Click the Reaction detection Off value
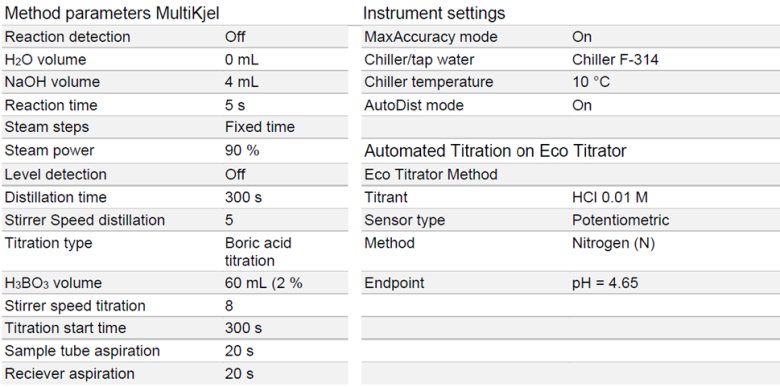Image resolution: width=780 pixels, height=387 pixels. click(x=235, y=37)
